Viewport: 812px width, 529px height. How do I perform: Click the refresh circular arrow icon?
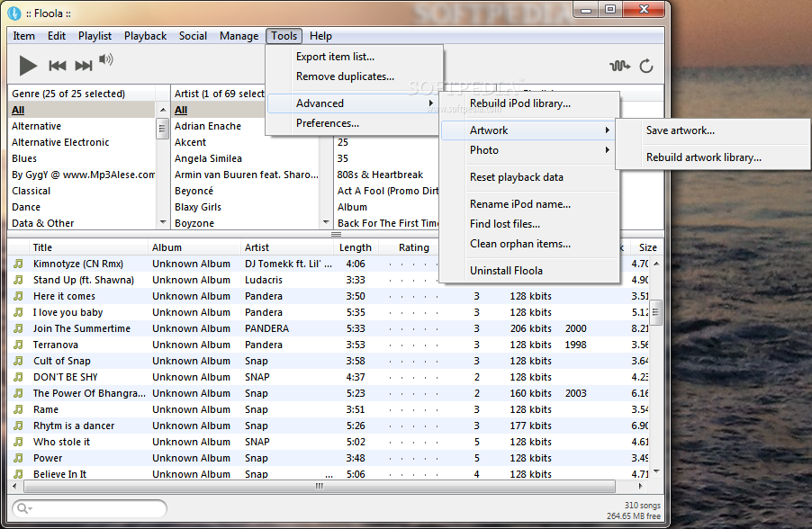pos(646,67)
